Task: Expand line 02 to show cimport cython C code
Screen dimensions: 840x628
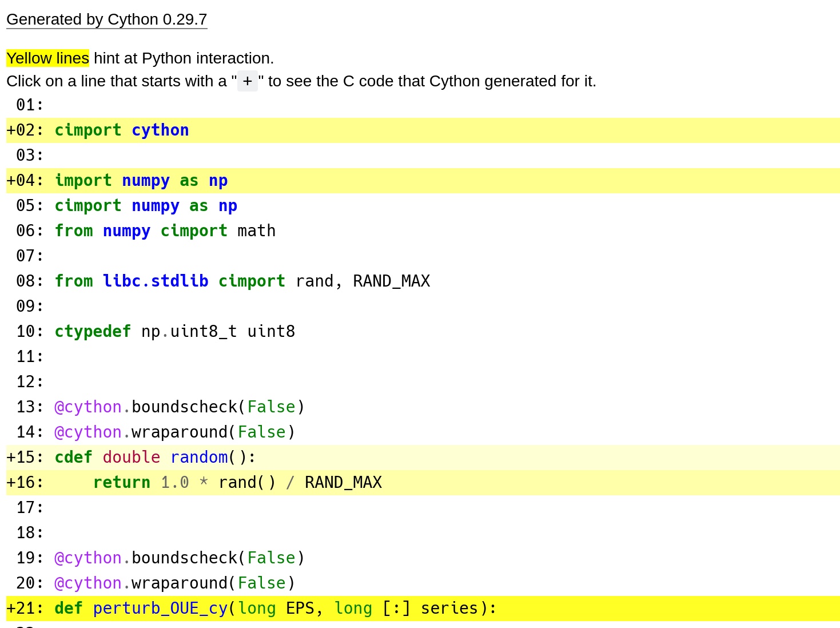Action: click(x=122, y=130)
